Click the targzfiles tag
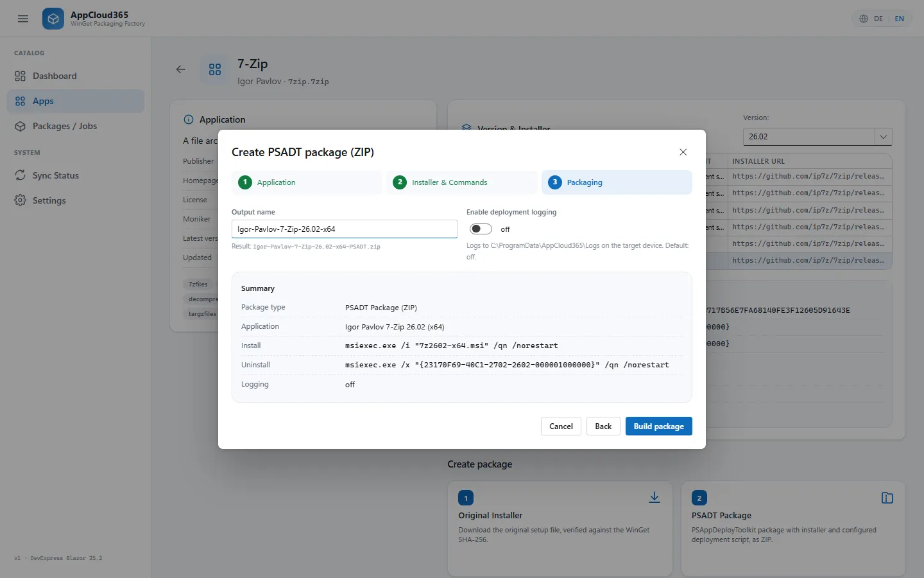Screen dimensions: 924x578 [202, 314]
